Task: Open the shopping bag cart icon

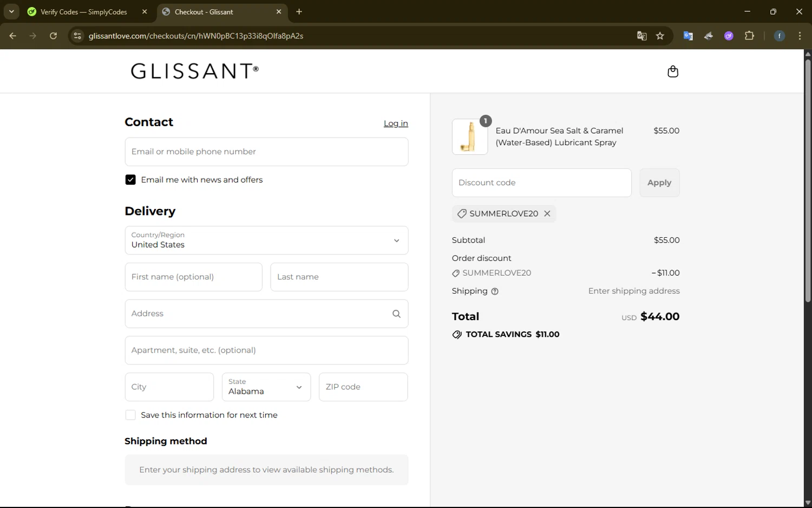Action: [x=673, y=71]
